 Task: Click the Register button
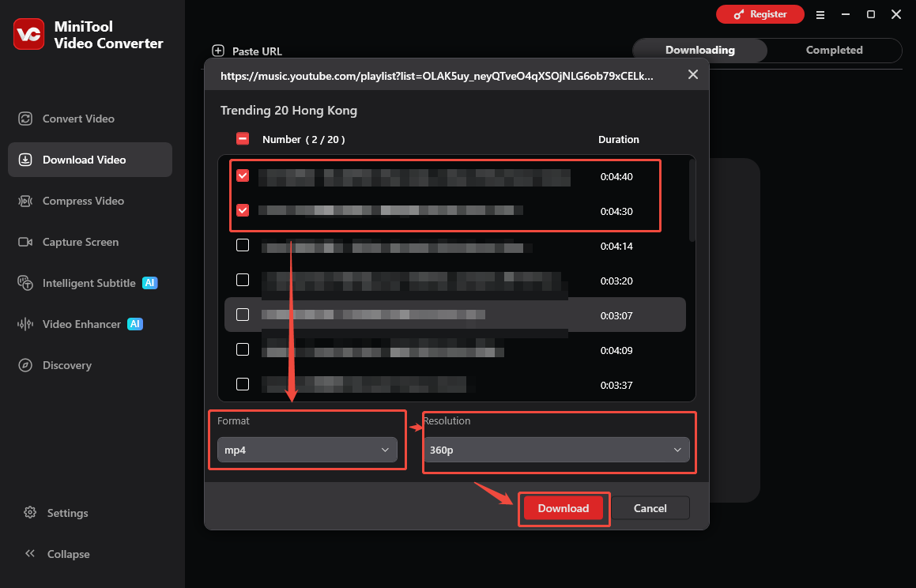click(x=760, y=14)
